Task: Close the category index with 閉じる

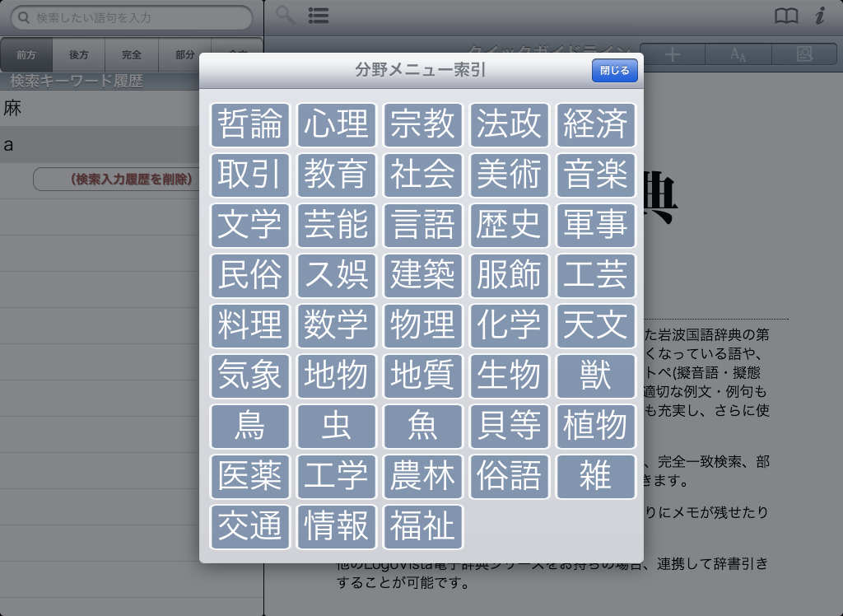Action: (614, 71)
